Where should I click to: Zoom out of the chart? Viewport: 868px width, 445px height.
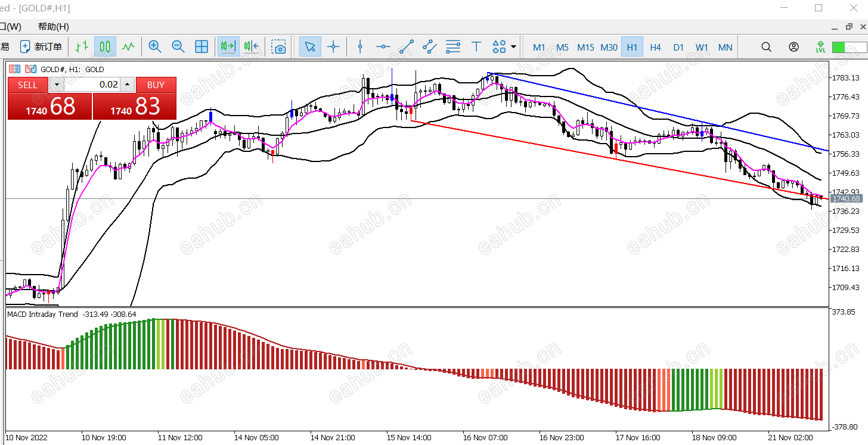[x=178, y=46]
